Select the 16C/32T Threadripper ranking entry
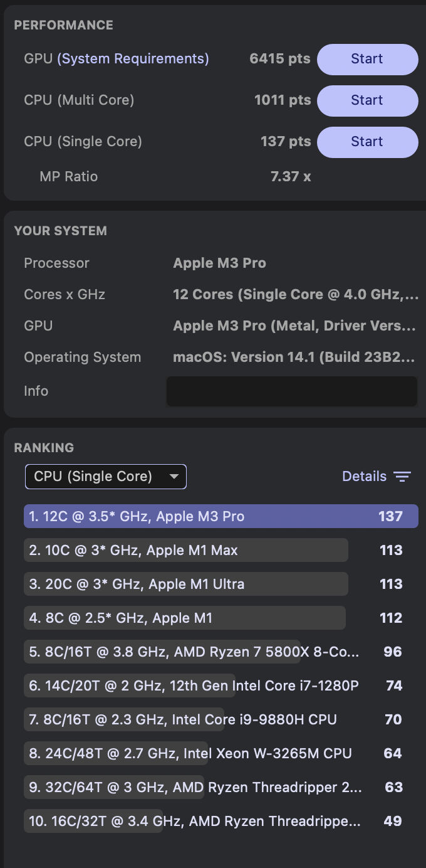This screenshot has width=426, height=868. (194, 822)
